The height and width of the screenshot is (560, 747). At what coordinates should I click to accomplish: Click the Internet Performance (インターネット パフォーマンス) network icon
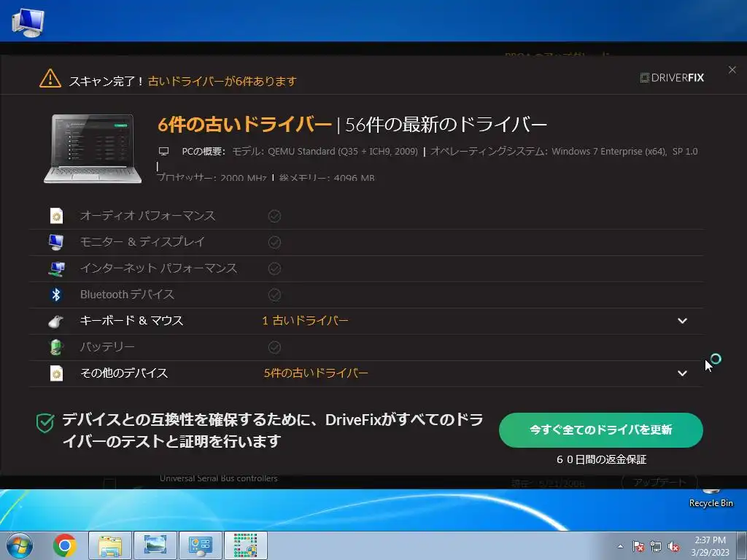coord(57,268)
